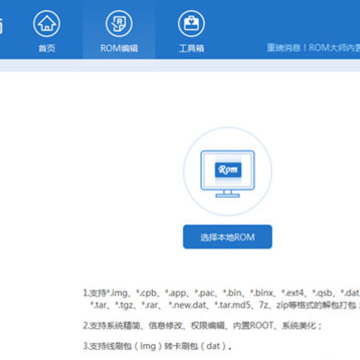The image size is (360, 360).
Task: Click the line starting with *.tar、*.tgz
Action: click(225, 305)
